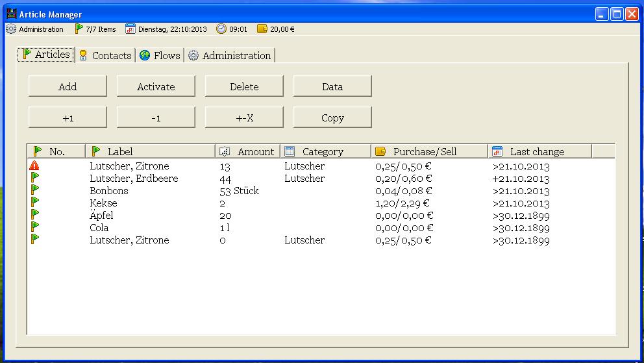Click the -1 button
The image size is (644, 363).
[156, 118]
